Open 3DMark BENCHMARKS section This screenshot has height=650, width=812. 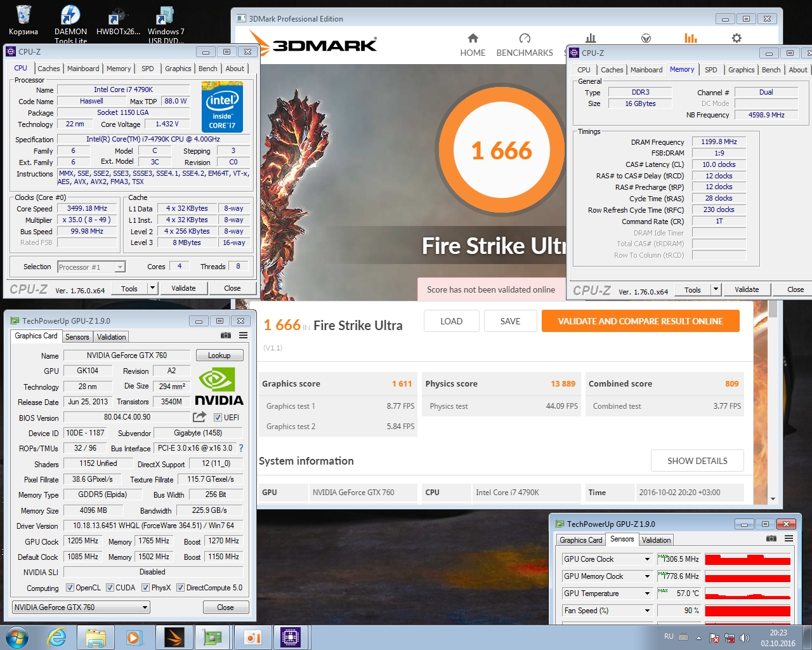click(525, 45)
